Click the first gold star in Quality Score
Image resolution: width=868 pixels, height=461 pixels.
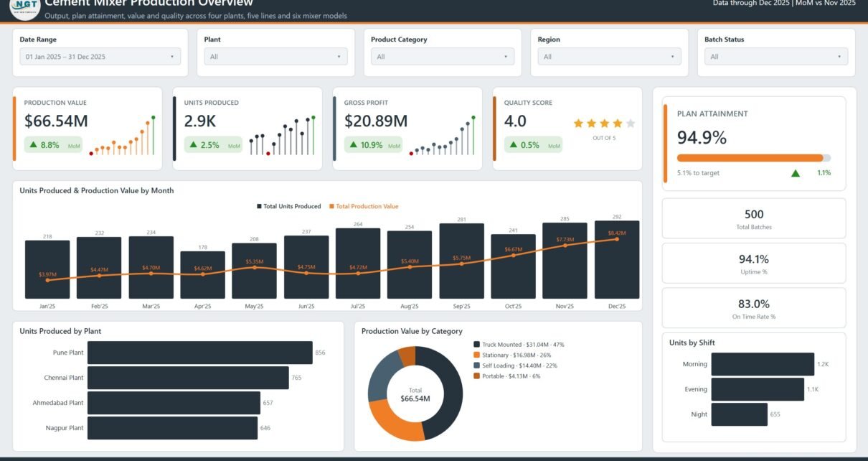pos(579,124)
